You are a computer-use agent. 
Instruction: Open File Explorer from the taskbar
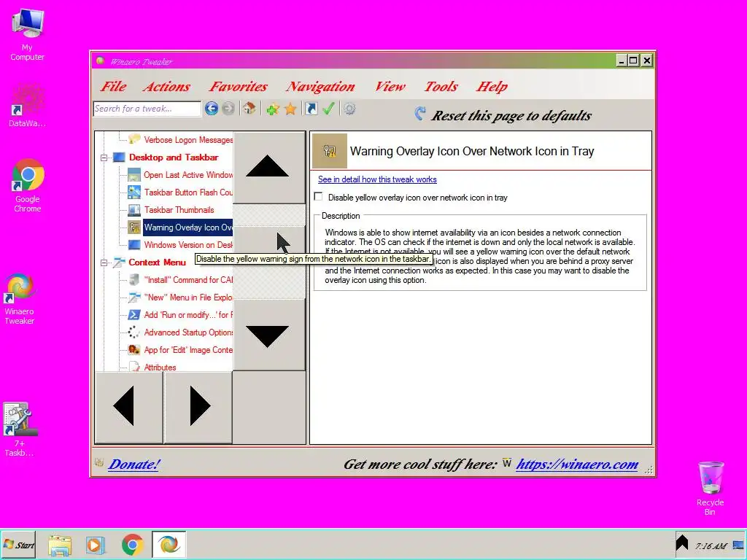60,545
